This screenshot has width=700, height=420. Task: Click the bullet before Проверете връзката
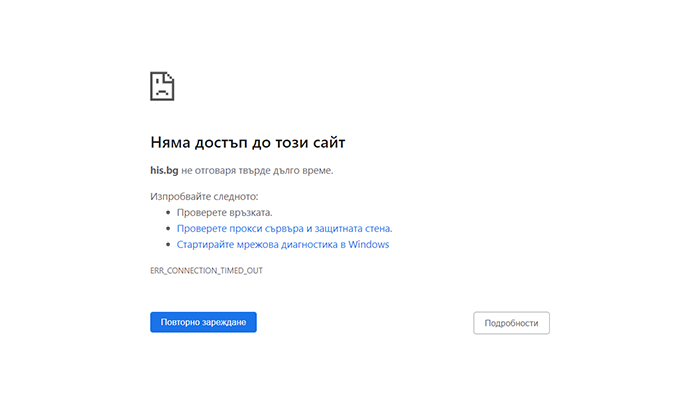coord(168,213)
